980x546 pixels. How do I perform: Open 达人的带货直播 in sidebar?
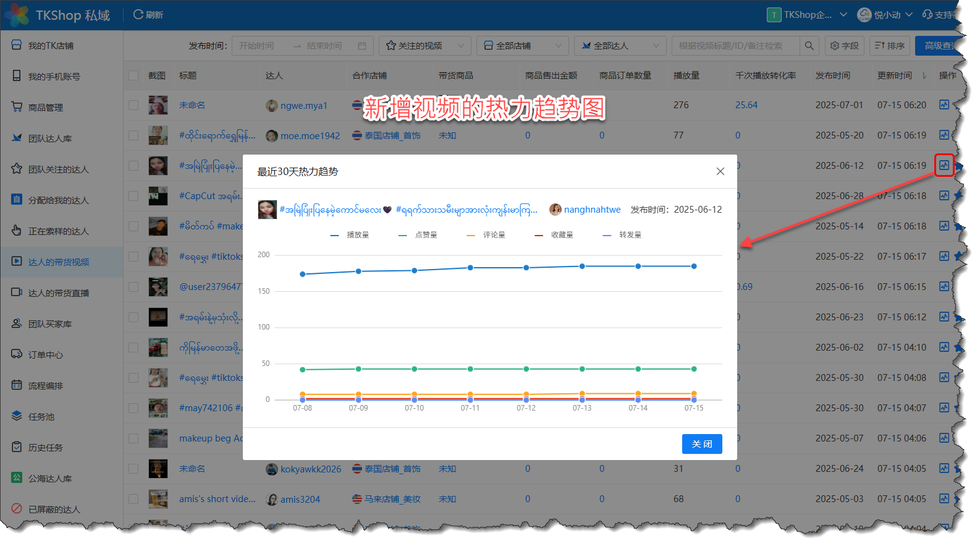[x=62, y=293]
